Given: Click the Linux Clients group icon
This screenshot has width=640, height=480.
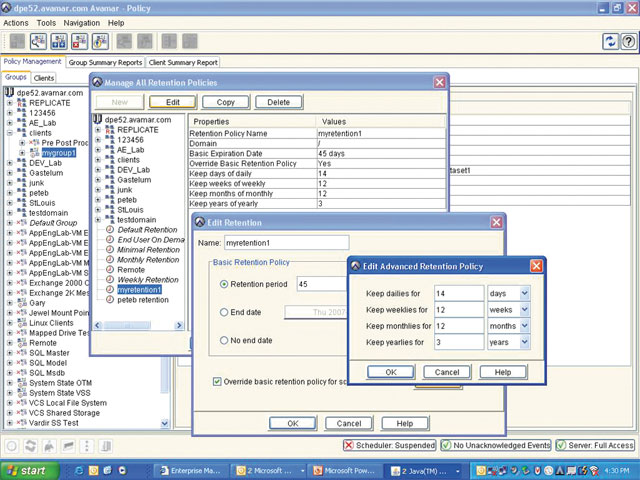Looking at the screenshot, I should (22, 323).
